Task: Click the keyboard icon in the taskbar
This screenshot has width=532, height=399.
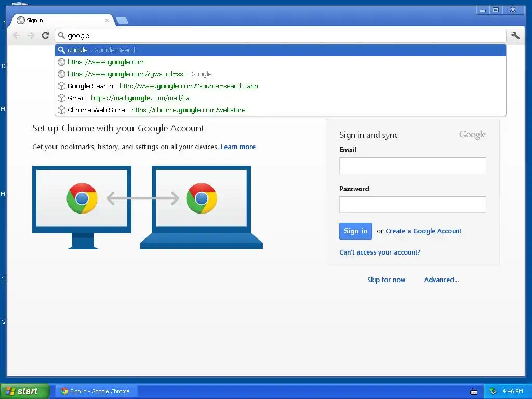Action: [474, 392]
